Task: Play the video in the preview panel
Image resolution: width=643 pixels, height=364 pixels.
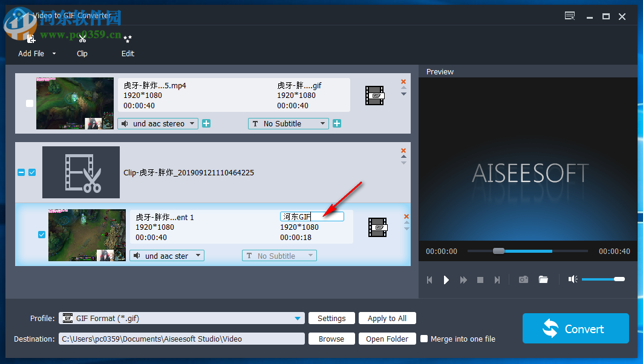Action: pyautogui.click(x=446, y=279)
